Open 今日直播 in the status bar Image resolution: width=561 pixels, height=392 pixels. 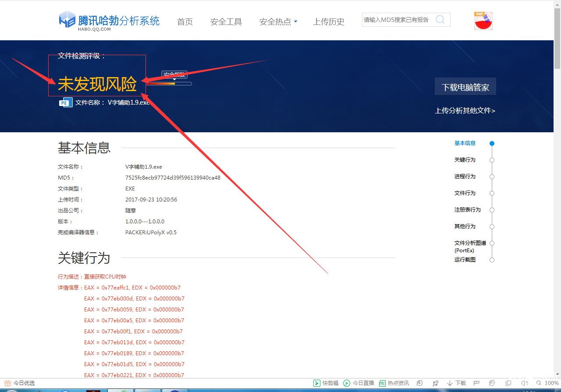(x=359, y=383)
